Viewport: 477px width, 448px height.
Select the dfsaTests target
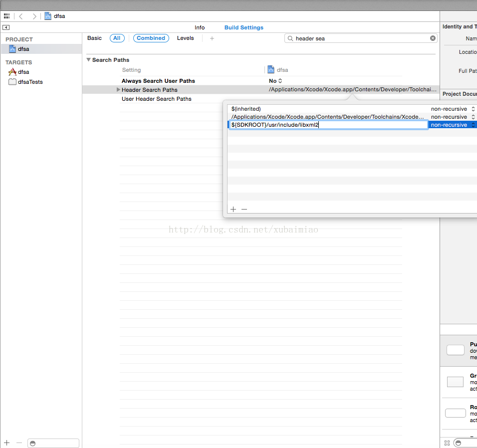pyautogui.click(x=25, y=82)
